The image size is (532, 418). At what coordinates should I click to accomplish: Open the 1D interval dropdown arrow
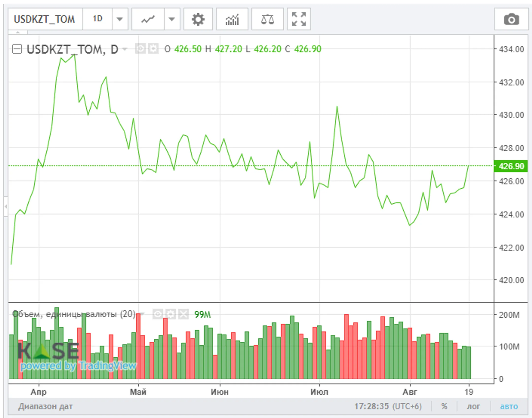tap(120, 19)
